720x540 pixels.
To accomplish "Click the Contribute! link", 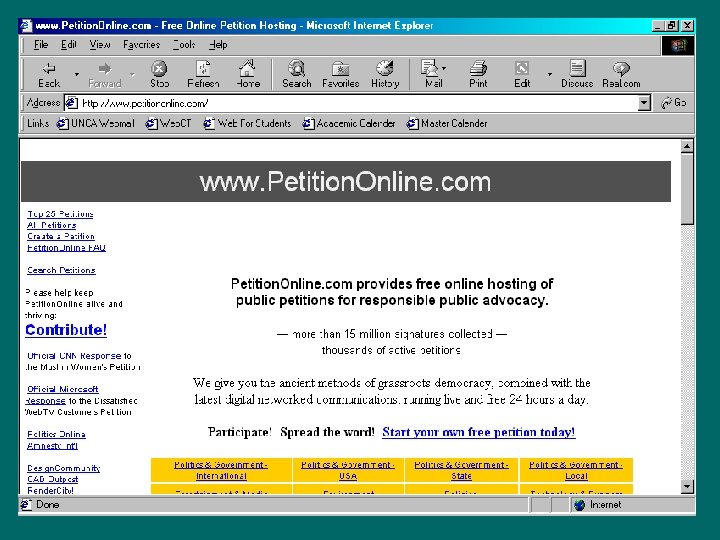I will tap(66, 330).
